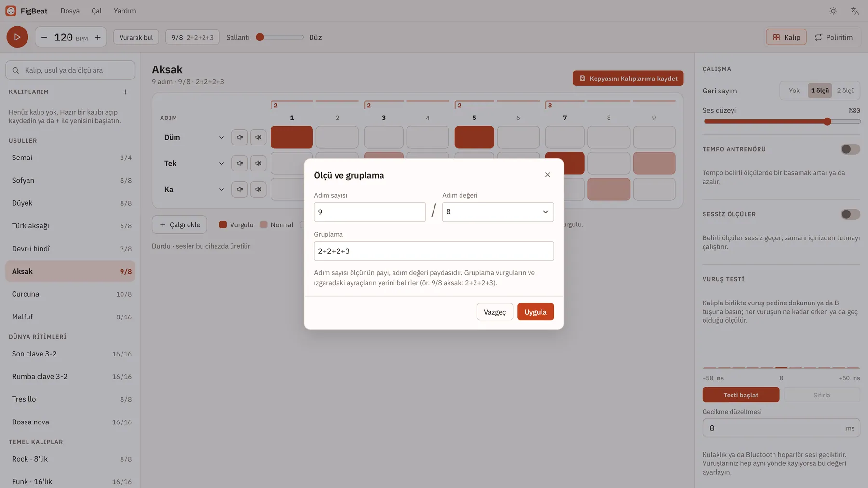Select the Curcuna usul in sidebar
868x488 pixels.
click(70, 294)
